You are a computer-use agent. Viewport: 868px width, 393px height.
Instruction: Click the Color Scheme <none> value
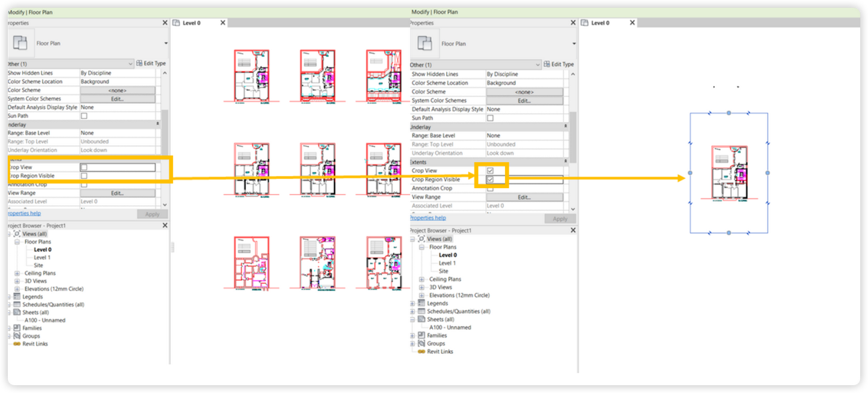tap(118, 90)
